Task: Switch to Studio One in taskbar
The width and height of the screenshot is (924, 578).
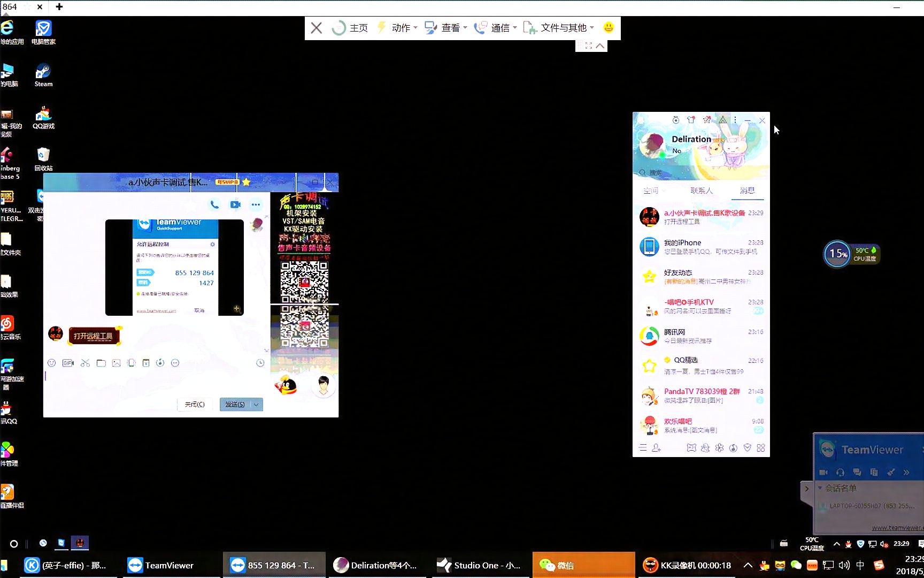Action: point(479,565)
